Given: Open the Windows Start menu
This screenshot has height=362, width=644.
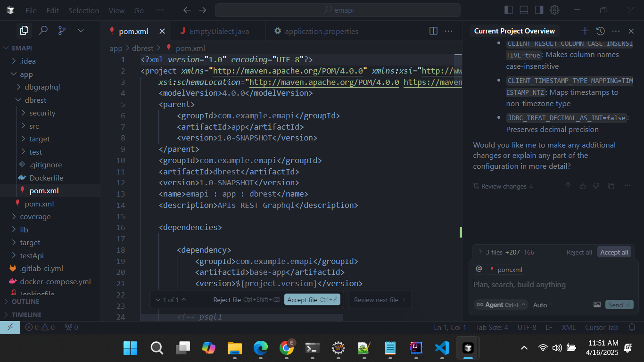Looking at the screenshot, I should [130, 348].
